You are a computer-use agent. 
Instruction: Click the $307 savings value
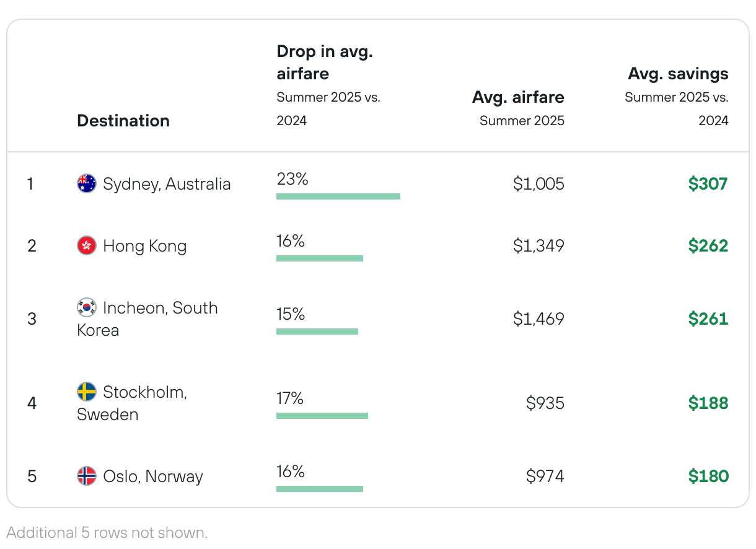coord(708,184)
